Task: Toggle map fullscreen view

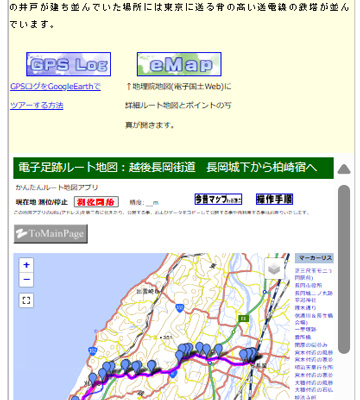Action: [x=26, y=300]
